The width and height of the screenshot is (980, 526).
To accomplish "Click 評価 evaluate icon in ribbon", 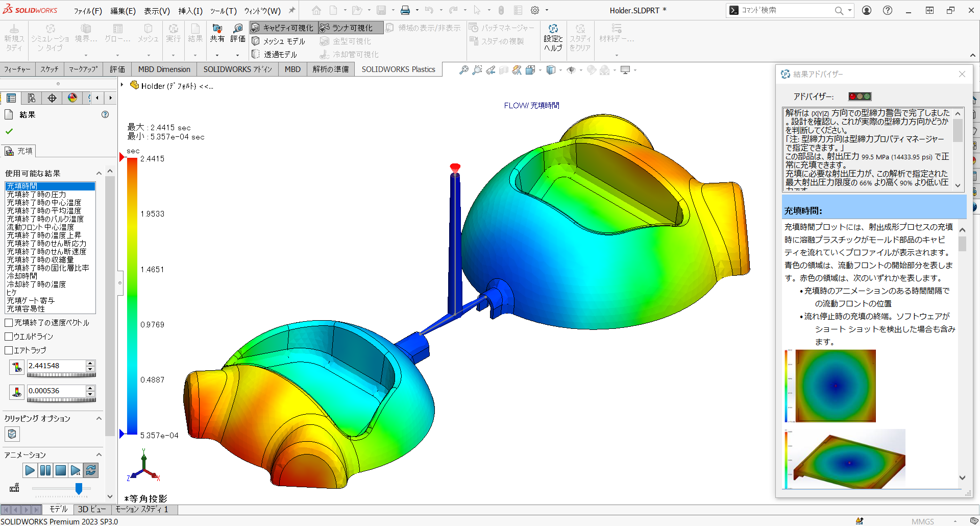I will click(x=238, y=33).
